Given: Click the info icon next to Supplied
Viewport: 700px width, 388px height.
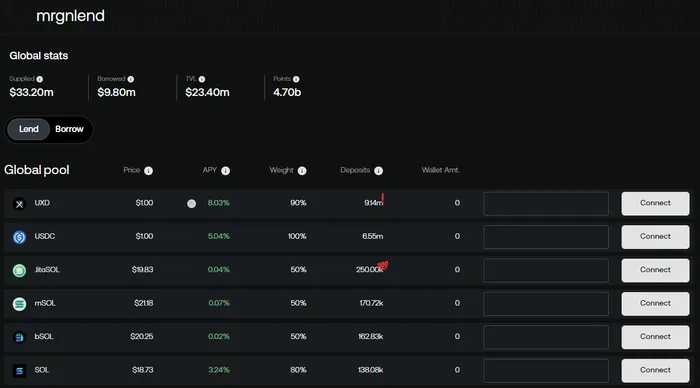Looking at the screenshot, I should 40,79.
